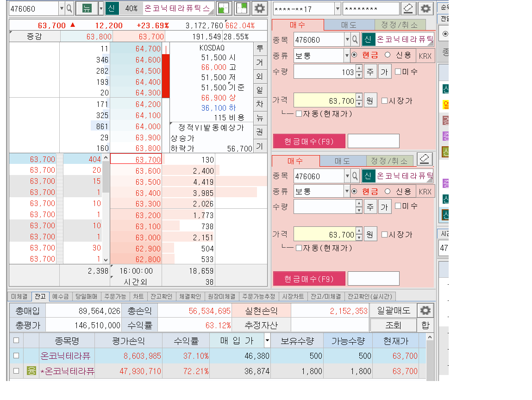This screenshot has width=532, height=400.
Task: Raise the upper price with the up stepper arrow
Action: tap(359, 98)
